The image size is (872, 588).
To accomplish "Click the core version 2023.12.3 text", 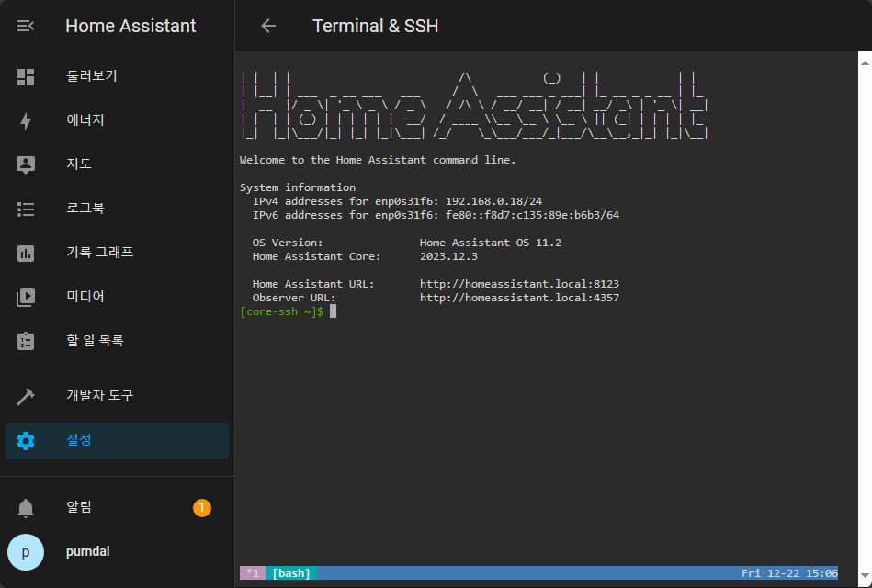I will point(448,256).
